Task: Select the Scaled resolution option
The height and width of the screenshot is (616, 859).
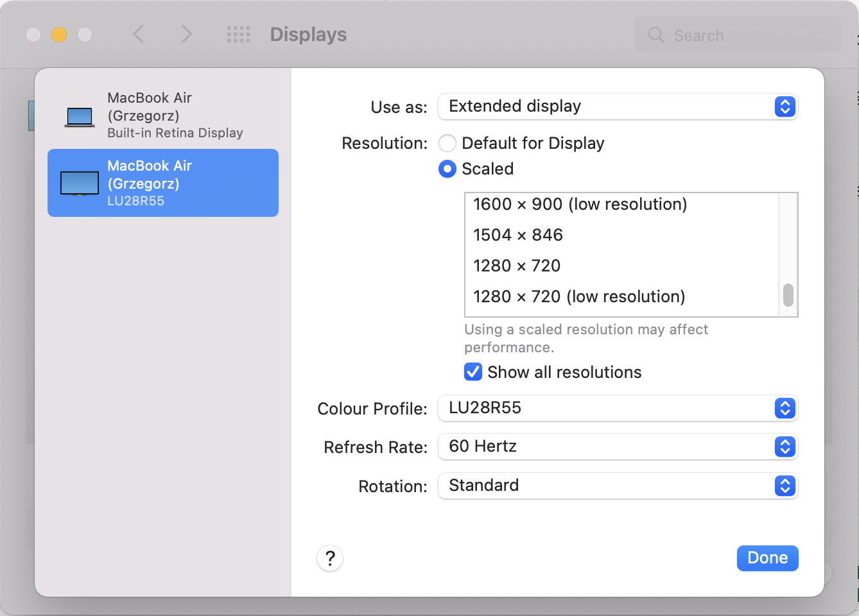Action: pyautogui.click(x=447, y=169)
